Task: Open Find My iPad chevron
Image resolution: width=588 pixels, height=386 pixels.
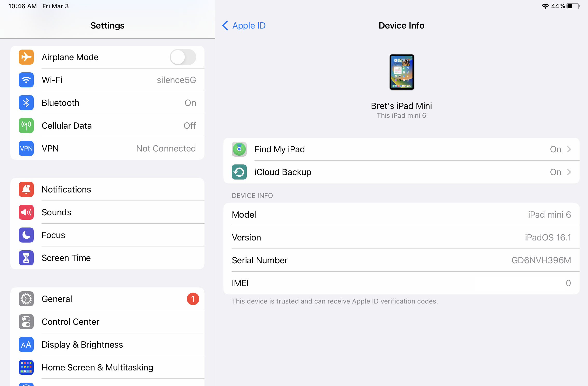Action: 569,149
